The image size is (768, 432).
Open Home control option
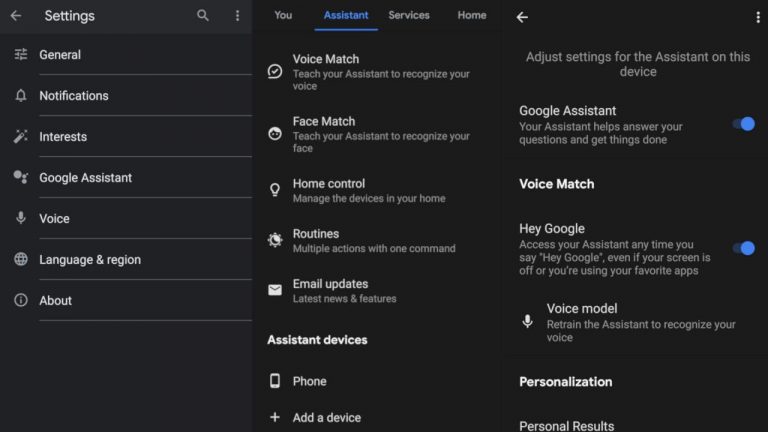coord(377,190)
